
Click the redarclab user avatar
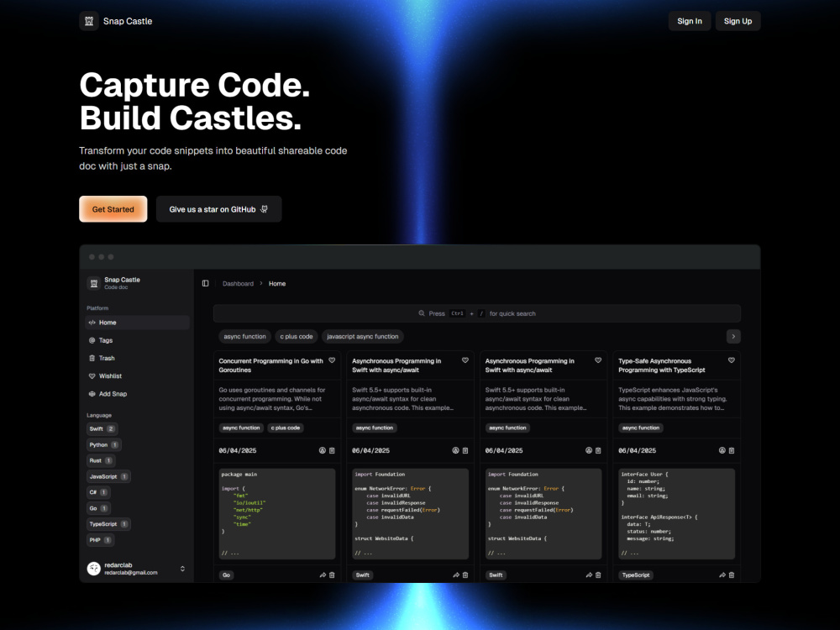(94, 569)
